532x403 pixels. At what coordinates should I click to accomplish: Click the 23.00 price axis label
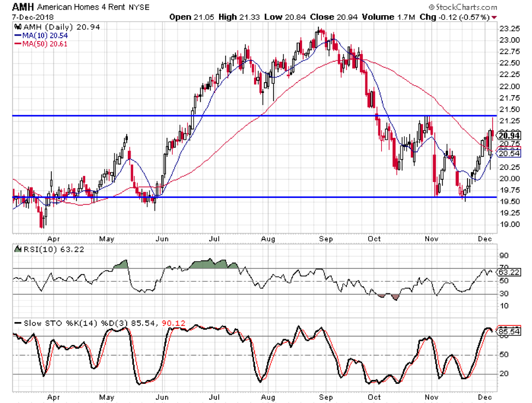point(509,40)
